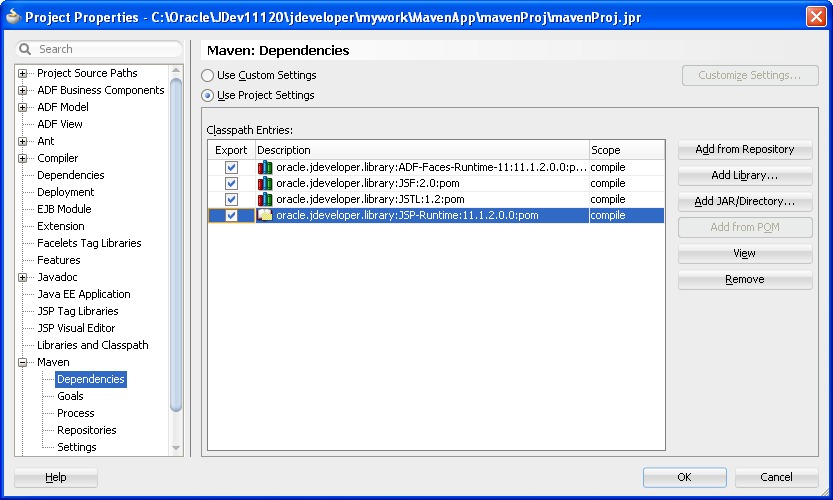
Task: Select oracle.jdeveloper.library:JSTL:1.2:pom entry text
Action: click(x=370, y=199)
